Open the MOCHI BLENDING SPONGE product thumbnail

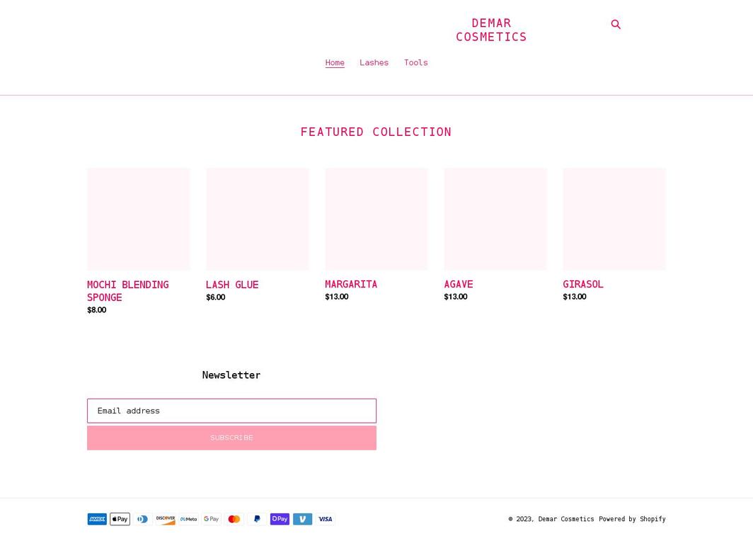tap(138, 219)
